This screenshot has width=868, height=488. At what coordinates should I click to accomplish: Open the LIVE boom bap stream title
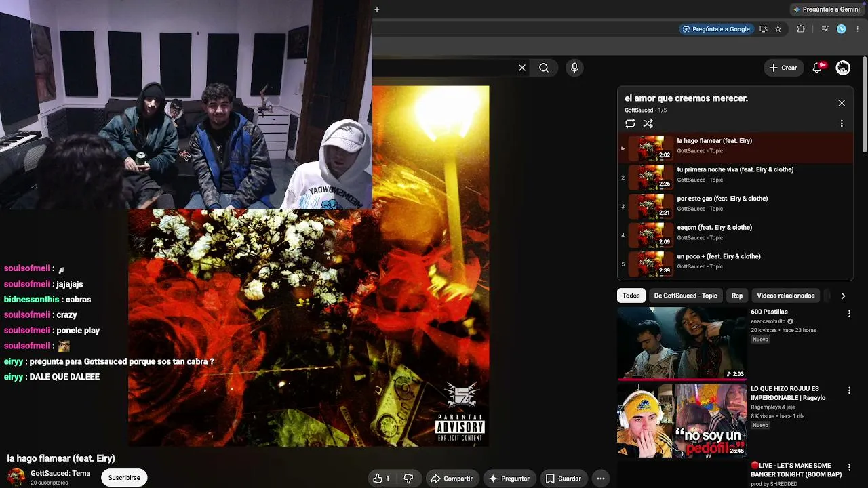point(796,470)
